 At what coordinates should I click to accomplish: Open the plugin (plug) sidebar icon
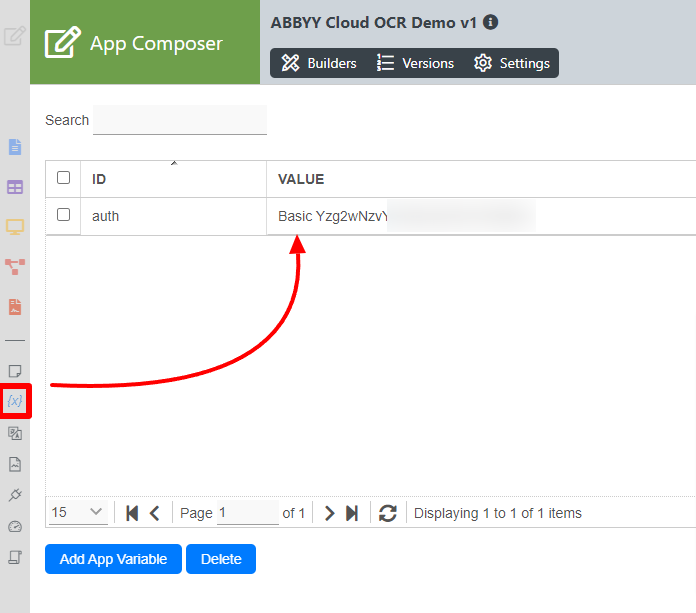15,495
